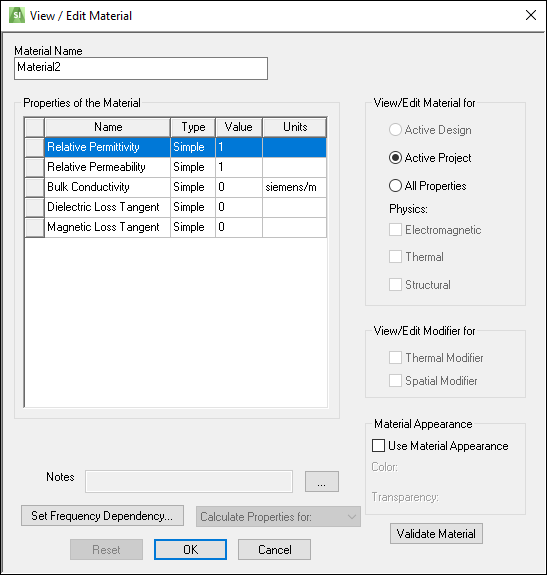The width and height of the screenshot is (547, 575).
Task: Open the Calculate Properties for dropdown
Action: tap(278, 517)
